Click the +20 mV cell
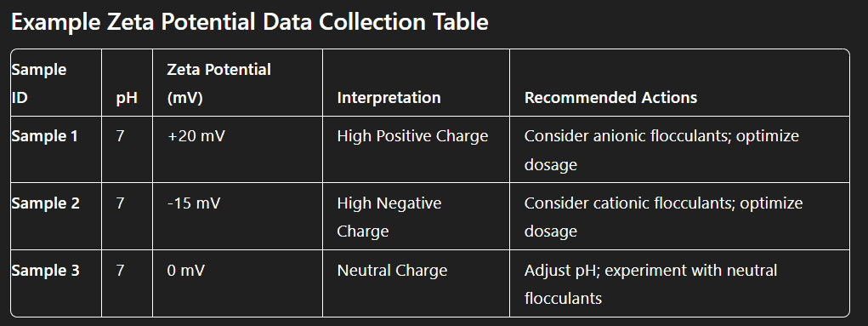Screen dimensions: 868x326 pyautogui.click(x=196, y=136)
